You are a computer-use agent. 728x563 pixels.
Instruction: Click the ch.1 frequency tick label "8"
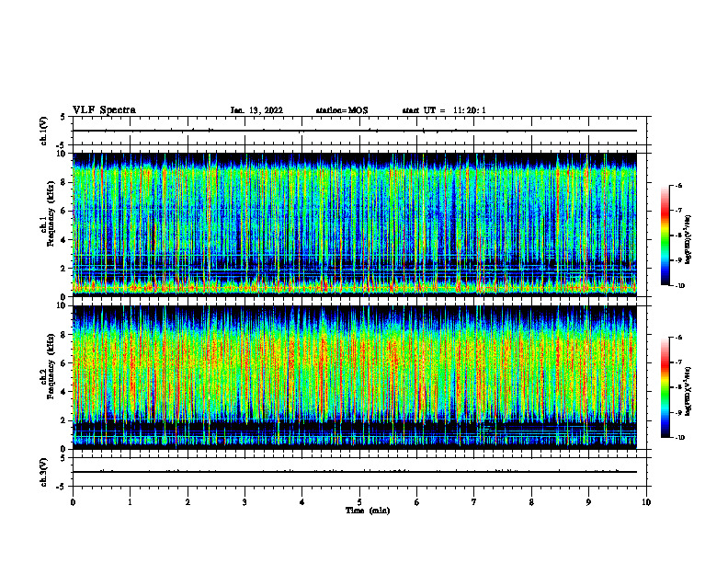[x=64, y=182]
